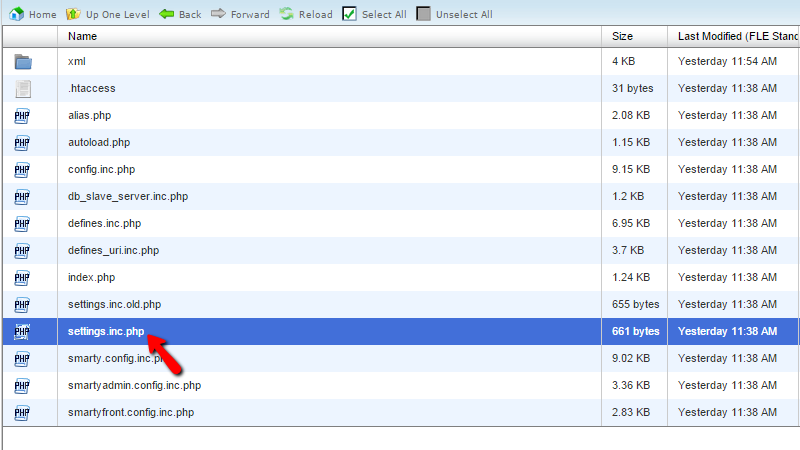
Task: Select the xml folder icon
Action: coord(23,62)
